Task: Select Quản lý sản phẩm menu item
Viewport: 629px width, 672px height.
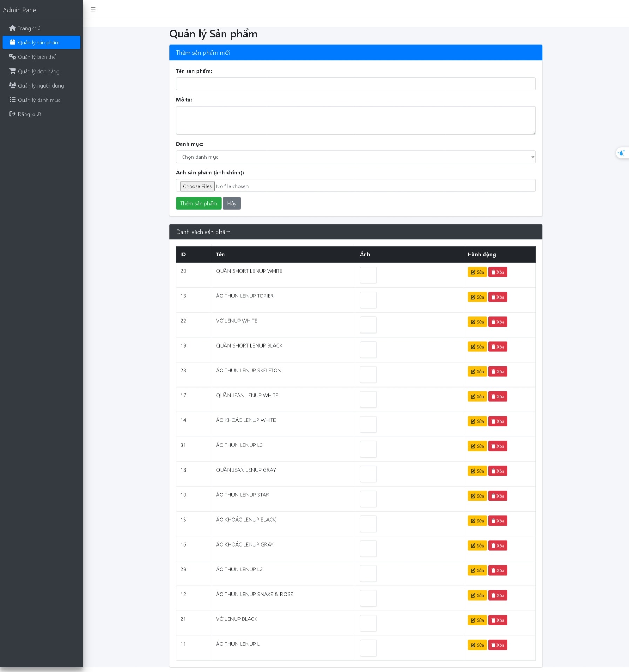Action: (41, 42)
